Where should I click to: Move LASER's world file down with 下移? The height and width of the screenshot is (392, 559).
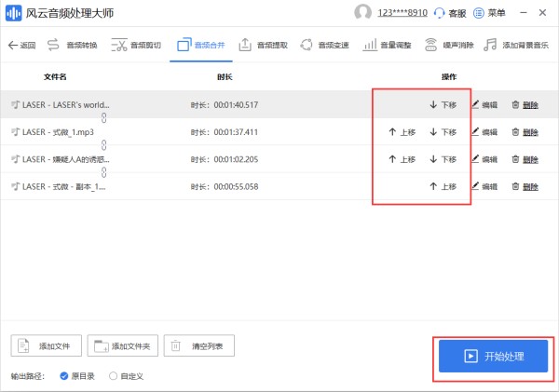[443, 105]
